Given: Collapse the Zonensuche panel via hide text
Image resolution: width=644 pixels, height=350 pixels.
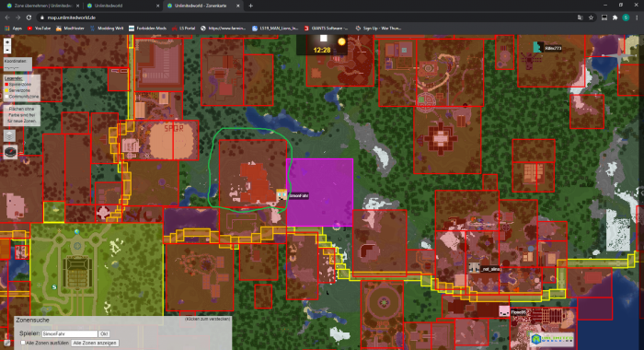Looking at the screenshot, I should click(x=207, y=320).
